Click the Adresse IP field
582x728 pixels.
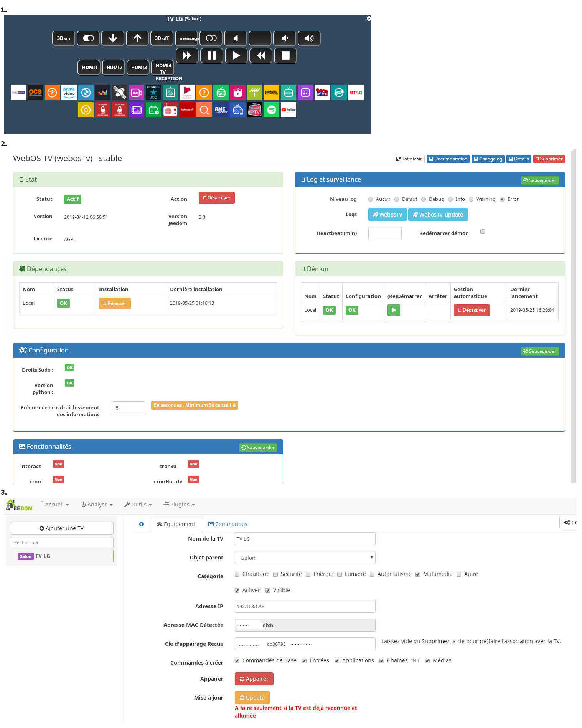tap(305, 606)
